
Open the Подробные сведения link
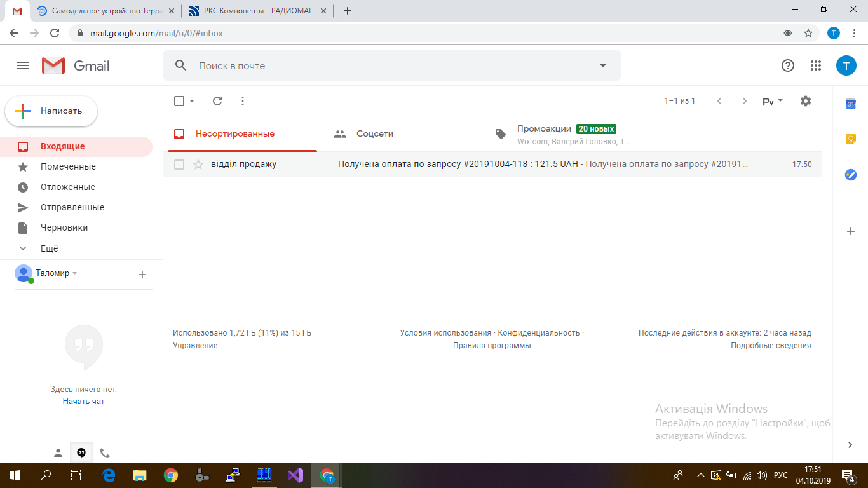[771, 346]
